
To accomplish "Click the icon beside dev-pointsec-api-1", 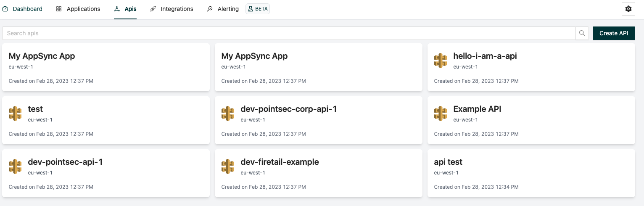I will (x=15, y=166).
